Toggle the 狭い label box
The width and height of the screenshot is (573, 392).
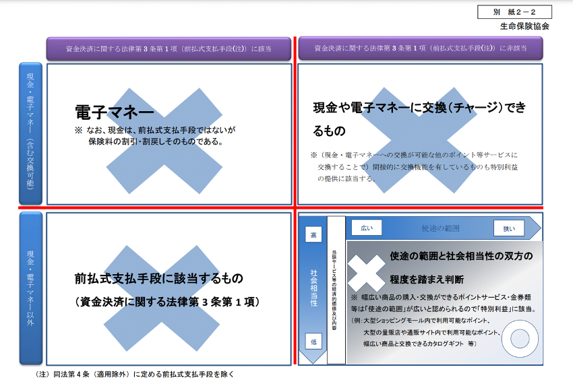pyautogui.click(x=510, y=228)
